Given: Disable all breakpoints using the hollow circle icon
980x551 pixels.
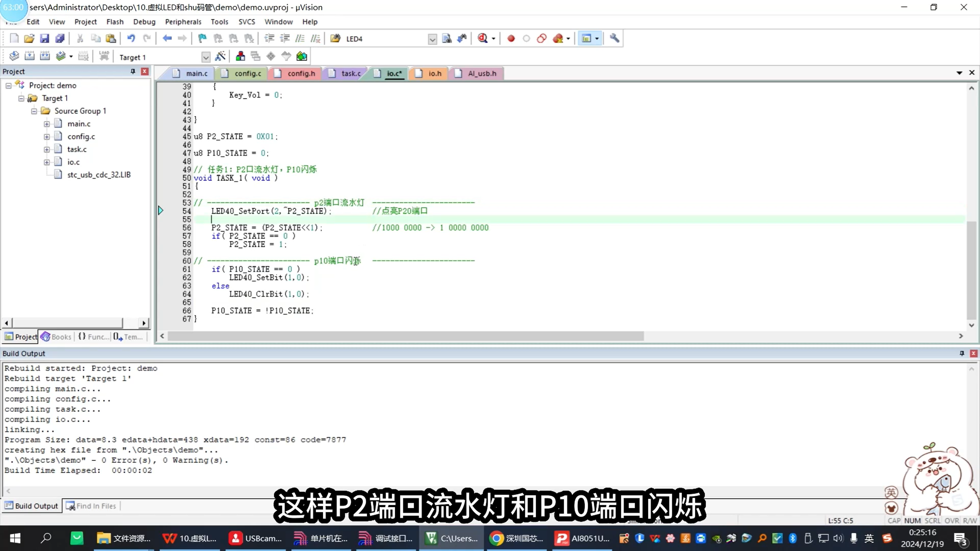Looking at the screenshot, I should 526,38.
